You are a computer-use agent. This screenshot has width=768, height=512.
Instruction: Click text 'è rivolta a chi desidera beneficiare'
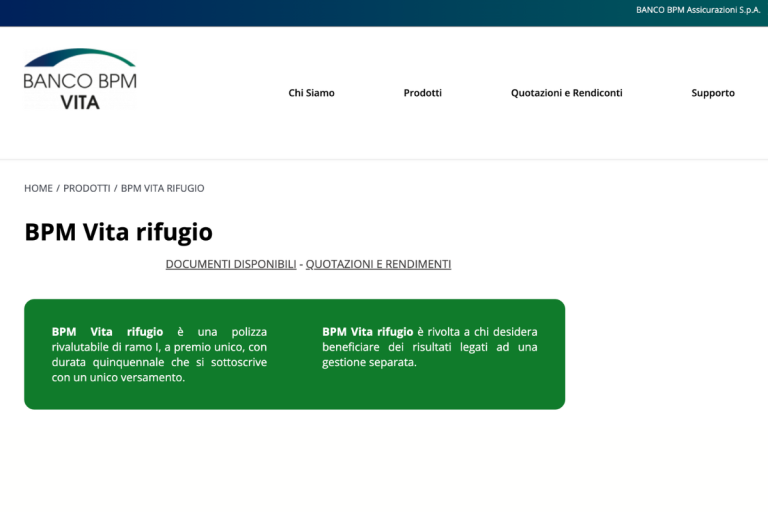(430, 339)
